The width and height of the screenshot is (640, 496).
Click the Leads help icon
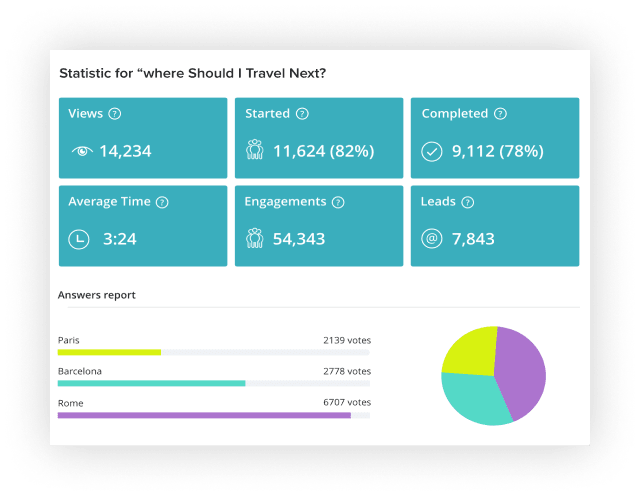(x=467, y=202)
